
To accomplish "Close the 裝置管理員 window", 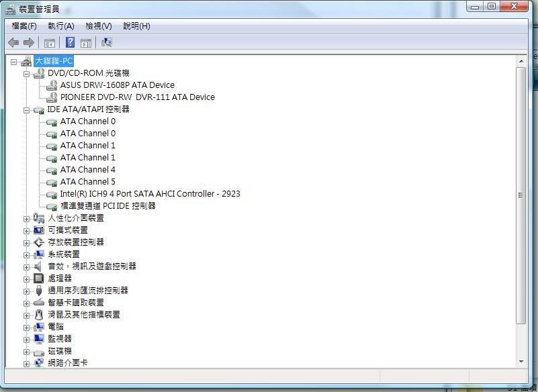I will click(x=514, y=7).
